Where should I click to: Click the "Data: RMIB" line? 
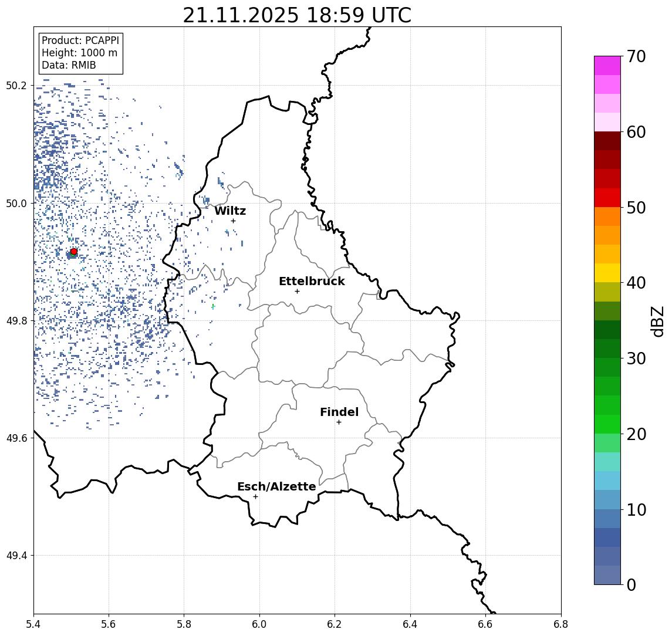pos(69,65)
